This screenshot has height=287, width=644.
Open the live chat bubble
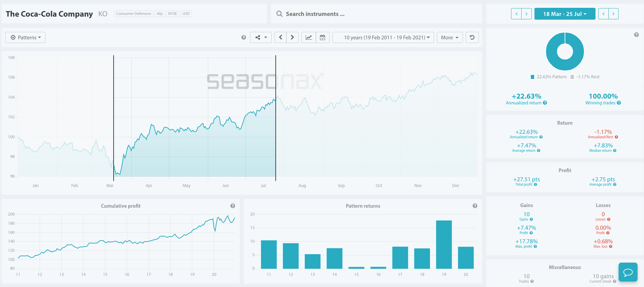(628, 272)
